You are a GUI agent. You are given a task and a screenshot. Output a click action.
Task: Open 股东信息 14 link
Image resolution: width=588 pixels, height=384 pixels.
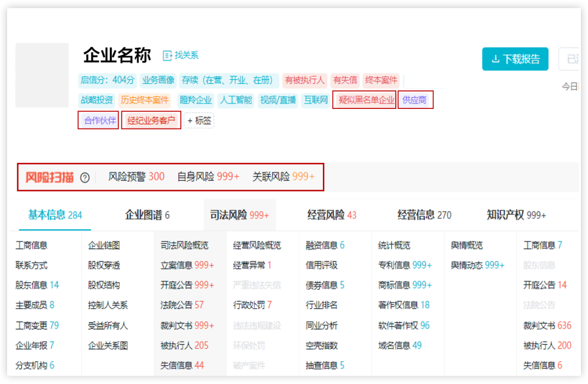pos(37,285)
